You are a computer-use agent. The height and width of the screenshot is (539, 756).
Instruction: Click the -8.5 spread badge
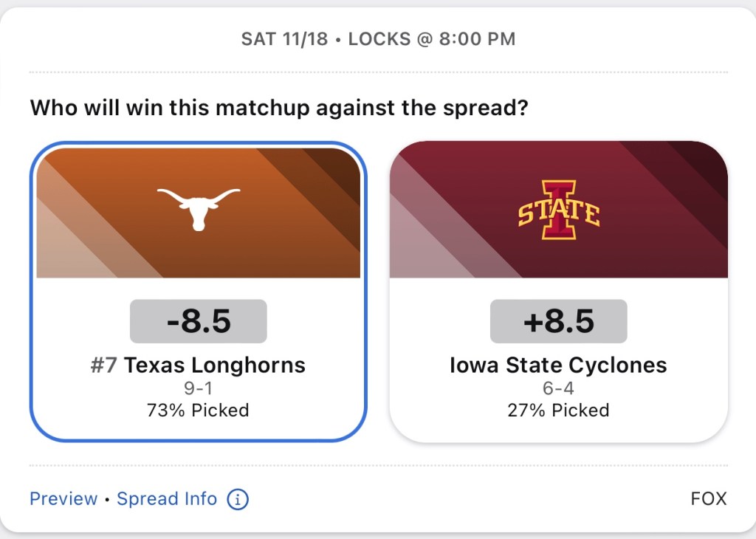coord(198,321)
